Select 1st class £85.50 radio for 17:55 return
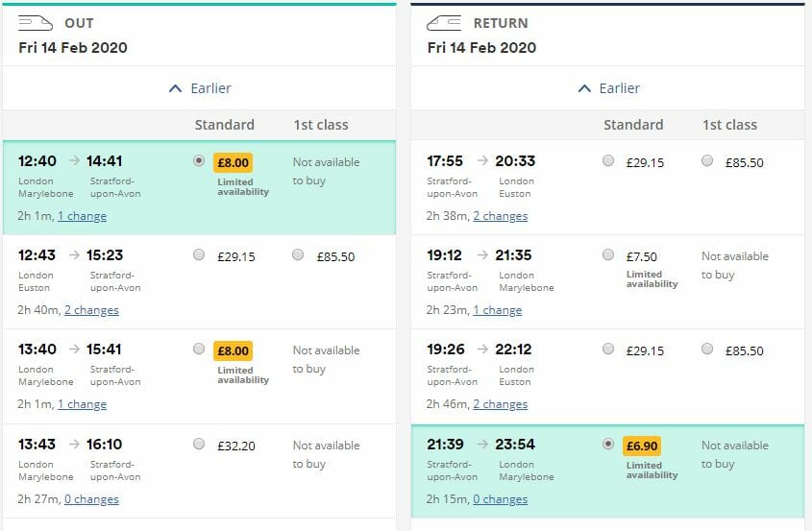This screenshot has width=812, height=531. 707,160
